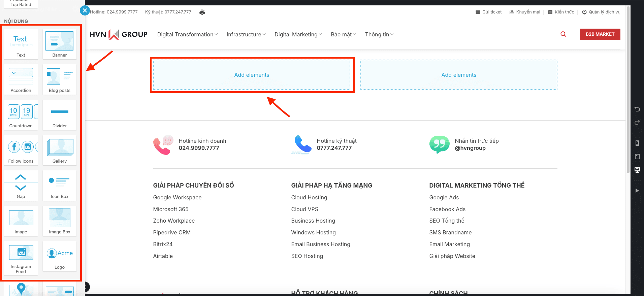Add the Gap element
Viewport: 644px width, 296px height.
[21, 186]
